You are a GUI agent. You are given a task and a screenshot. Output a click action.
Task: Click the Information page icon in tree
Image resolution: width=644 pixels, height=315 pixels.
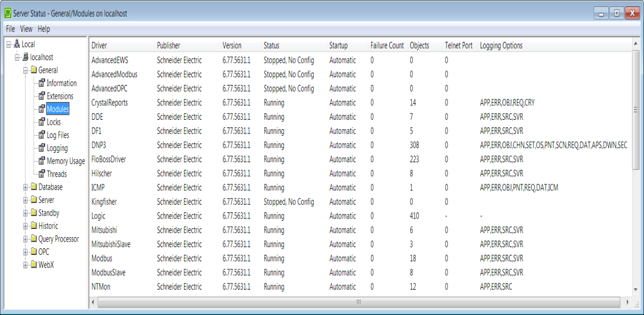click(x=41, y=83)
